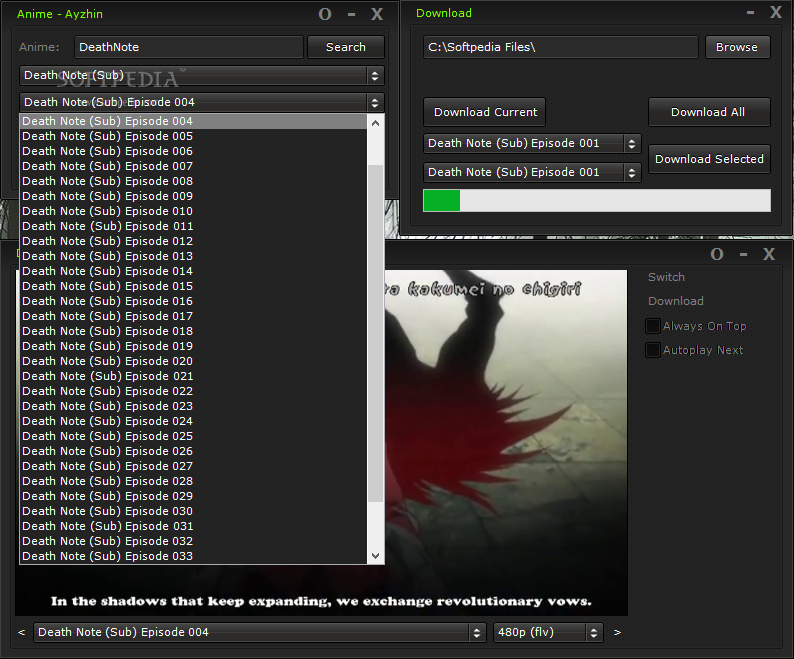Screen dimensions: 794x659
Task: Click the Download Current button
Action: pyautogui.click(x=485, y=112)
